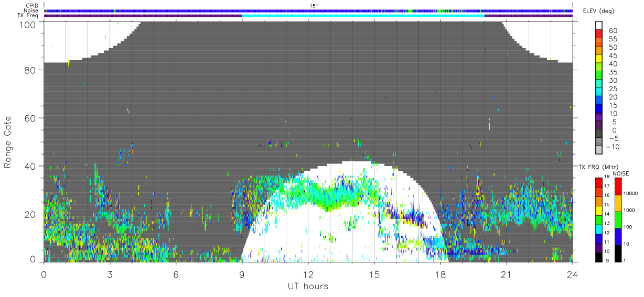Click the 9 tick on UT hours axis

pyautogui.click(x=242, y=274)
